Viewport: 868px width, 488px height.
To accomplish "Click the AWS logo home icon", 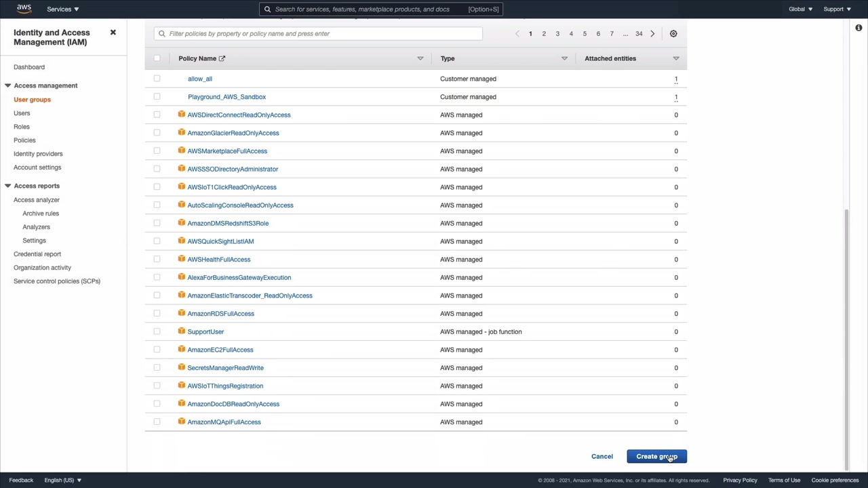I will (24, 9).
